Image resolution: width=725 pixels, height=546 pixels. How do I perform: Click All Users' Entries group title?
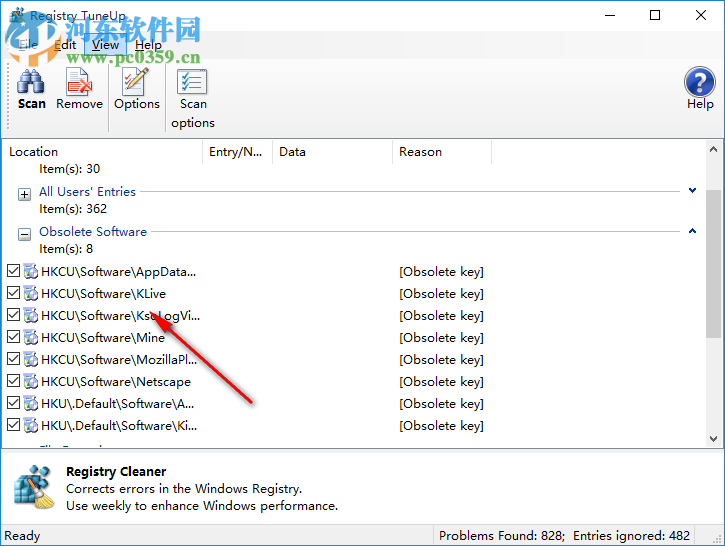(87, 191)
